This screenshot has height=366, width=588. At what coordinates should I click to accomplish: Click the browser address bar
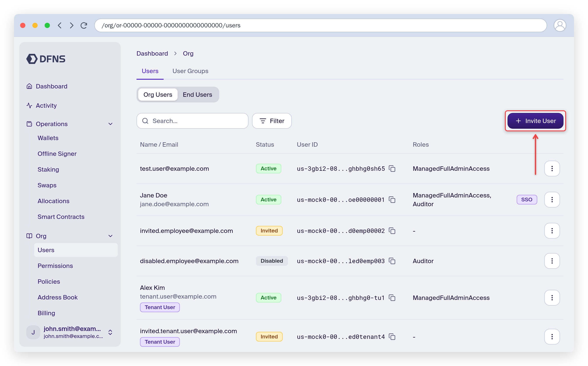point(320,25)
